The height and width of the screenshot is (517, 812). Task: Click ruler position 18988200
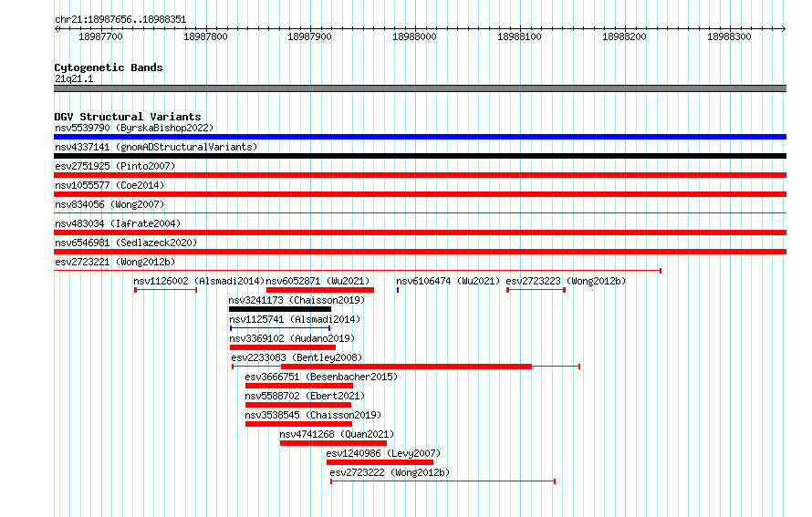[625, 36]
